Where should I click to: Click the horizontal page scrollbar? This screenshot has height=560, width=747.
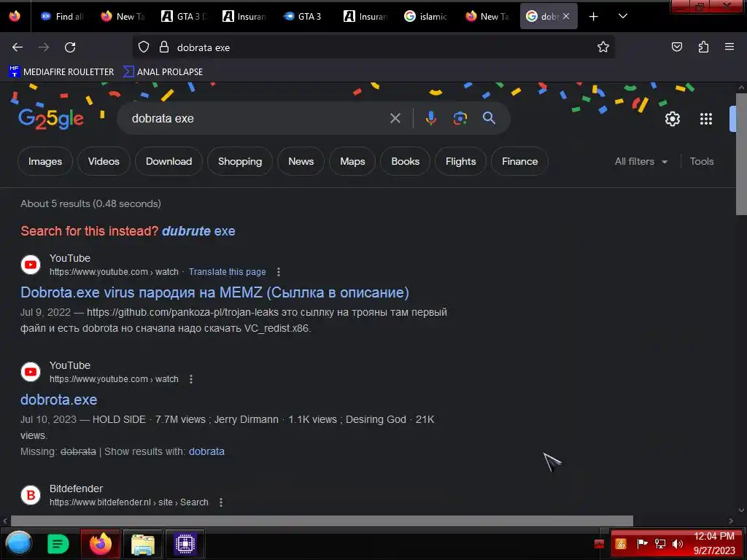pos(322,521)
